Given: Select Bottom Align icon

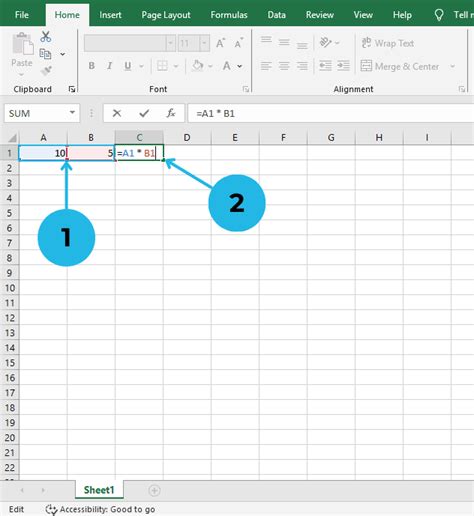Looking at the screenshot, I should tap(302, 45).
